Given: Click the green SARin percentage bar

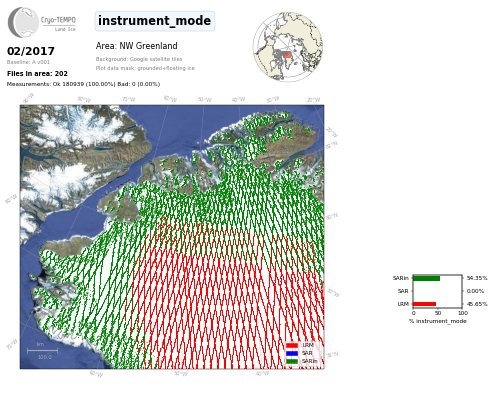Looking at the screenshot, I should coord(427,278).
